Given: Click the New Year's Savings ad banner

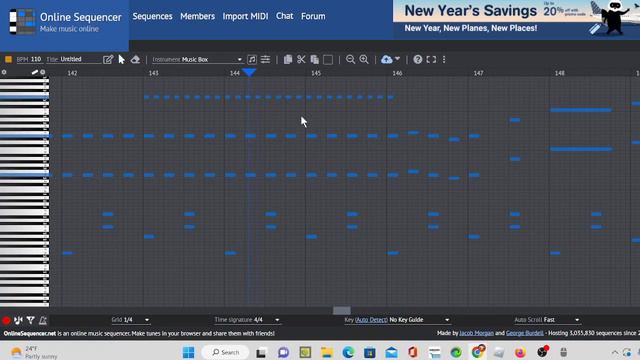Looking at the screenshot, I should (516, 20).
